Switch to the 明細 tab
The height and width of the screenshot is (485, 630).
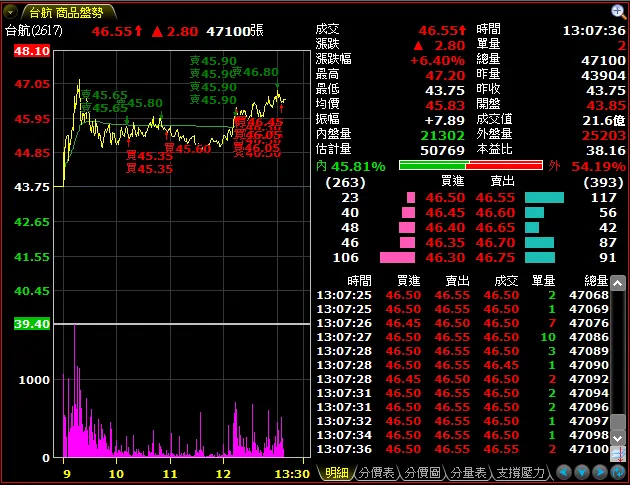pyautogui.click(x=336, y=473)
